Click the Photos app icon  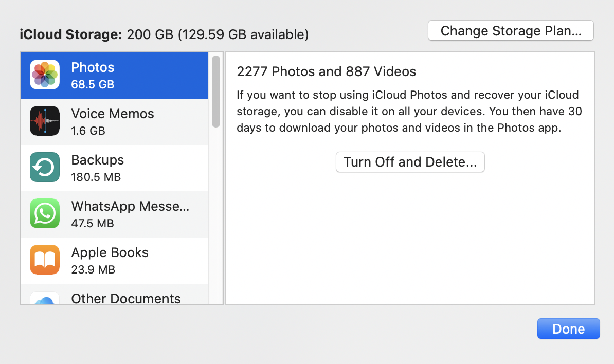[x=44, y=75]
